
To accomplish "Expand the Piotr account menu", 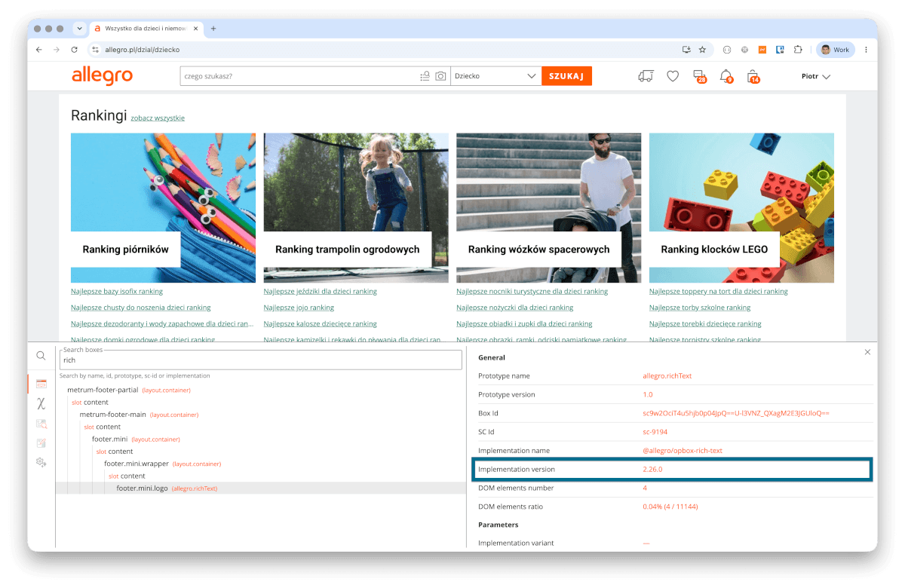I will (x=815, y=76).
